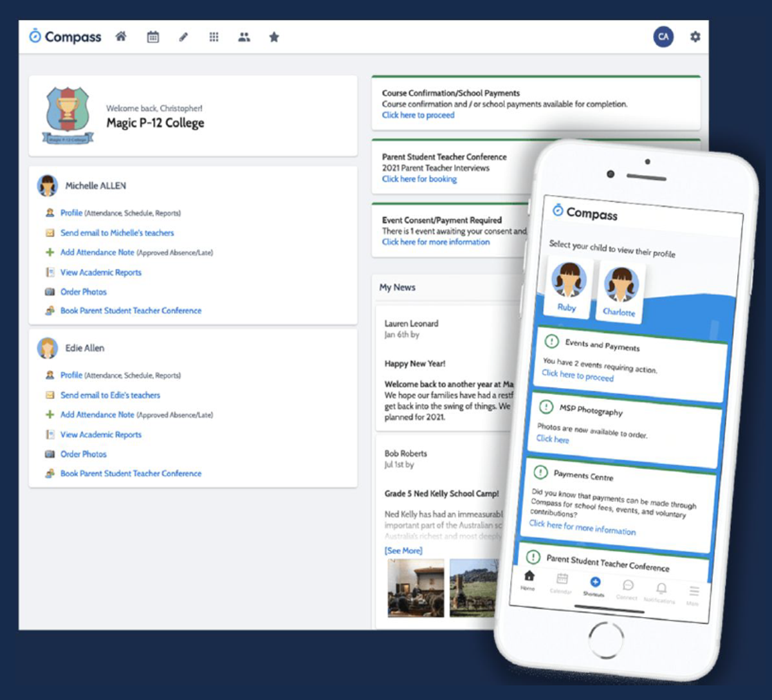
Task: Open Edie's Profile link
Action: pyautogui.click(x=71, y=375)
